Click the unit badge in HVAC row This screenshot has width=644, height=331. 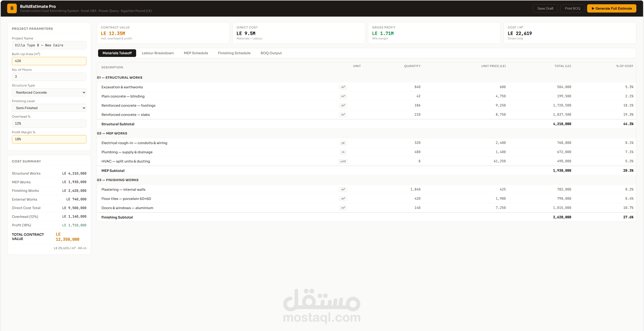tap(343, 161)
